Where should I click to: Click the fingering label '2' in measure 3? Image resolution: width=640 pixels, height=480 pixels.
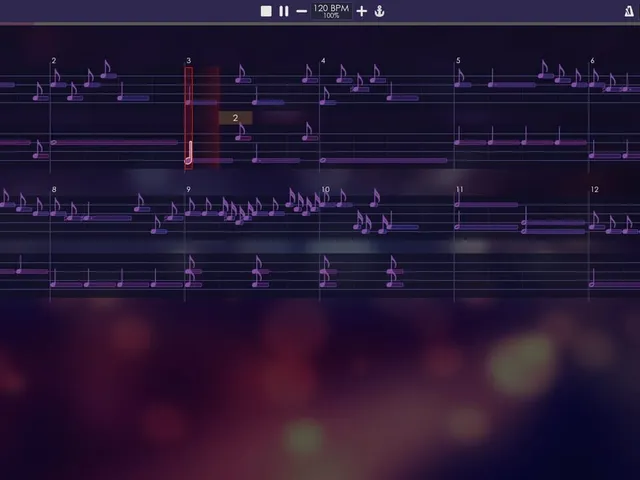(x=236, y=118)
